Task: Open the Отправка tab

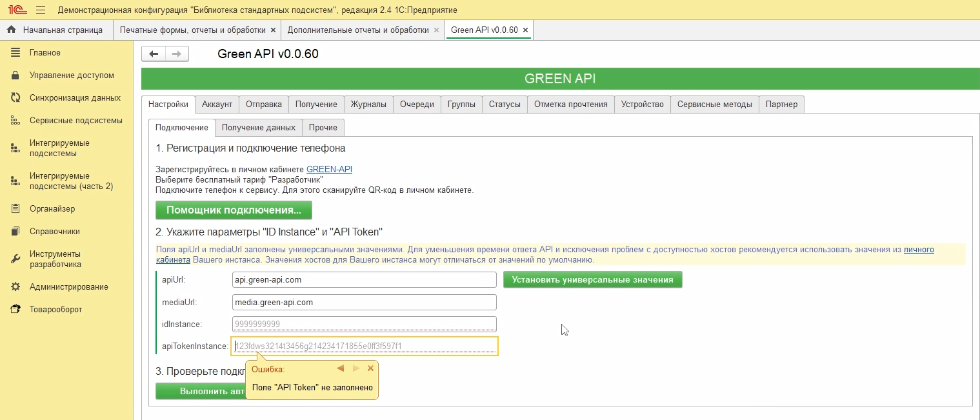Action: point(264,105)
